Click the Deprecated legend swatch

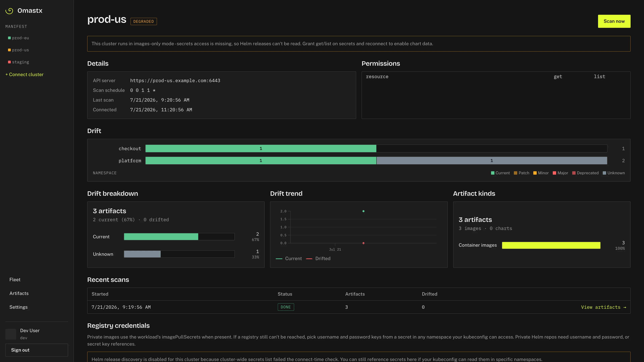[x=574, y=173]
